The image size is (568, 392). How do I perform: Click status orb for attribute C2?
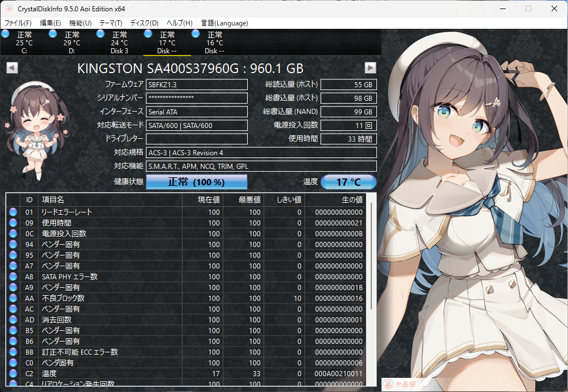(x=13, y=373)
